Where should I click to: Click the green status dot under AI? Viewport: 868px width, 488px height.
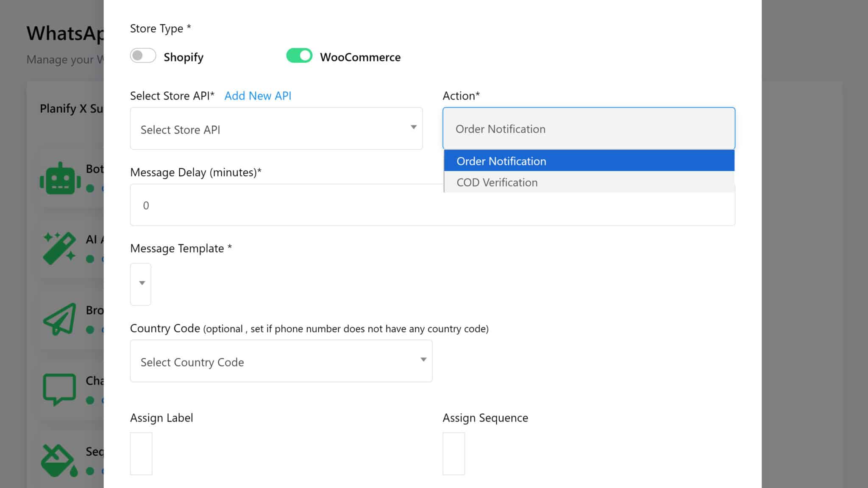[90, 259]
